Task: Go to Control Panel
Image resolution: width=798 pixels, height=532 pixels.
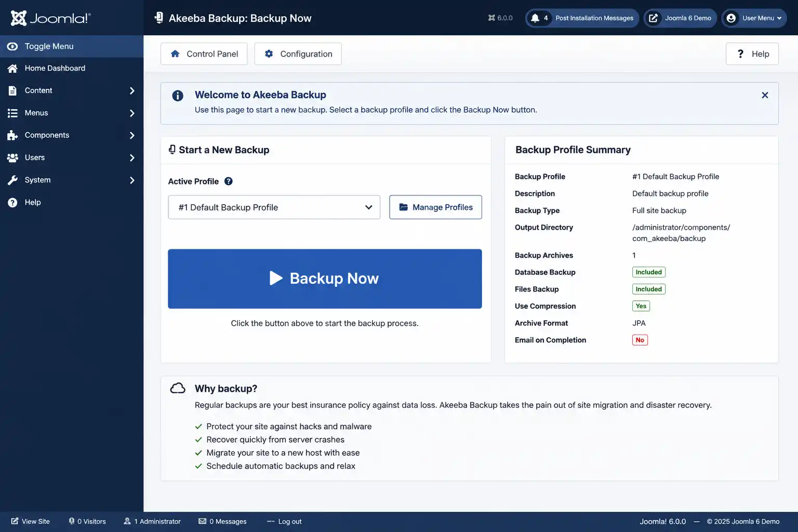Action: 204,54
